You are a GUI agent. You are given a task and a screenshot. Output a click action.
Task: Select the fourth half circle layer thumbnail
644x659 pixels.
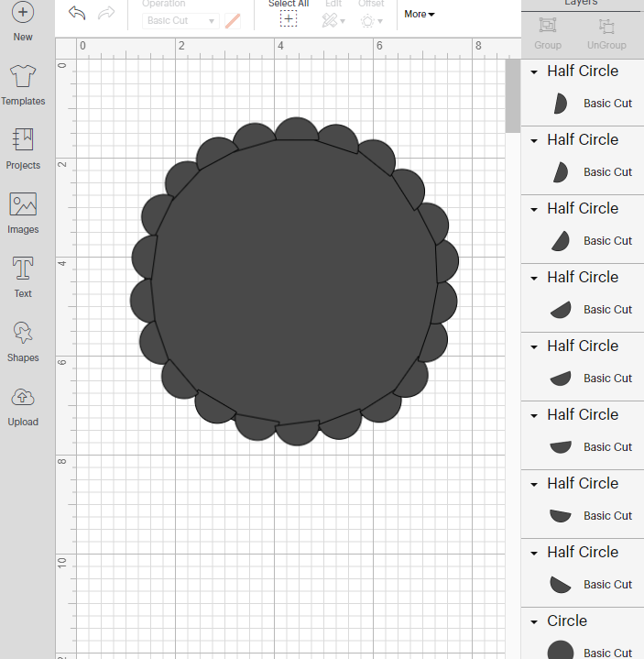point(561,310)
